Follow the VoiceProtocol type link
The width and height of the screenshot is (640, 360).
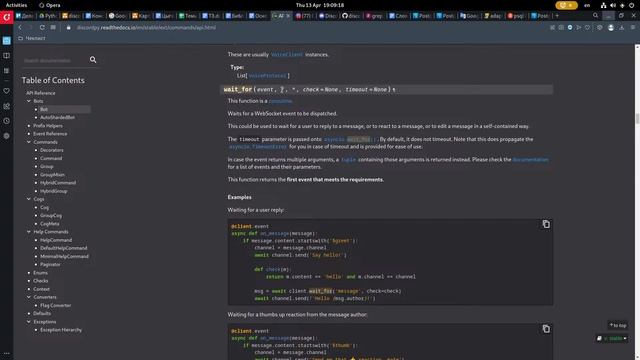point(267,76)
